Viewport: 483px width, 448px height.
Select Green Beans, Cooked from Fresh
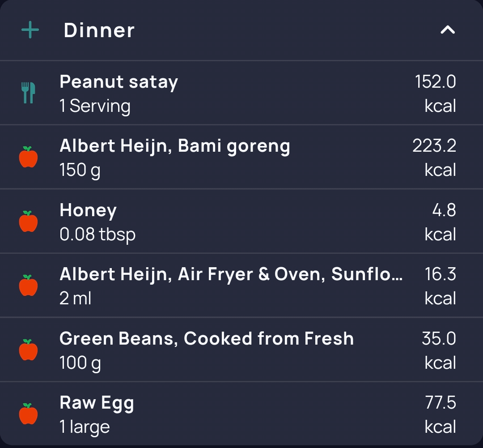241,350
